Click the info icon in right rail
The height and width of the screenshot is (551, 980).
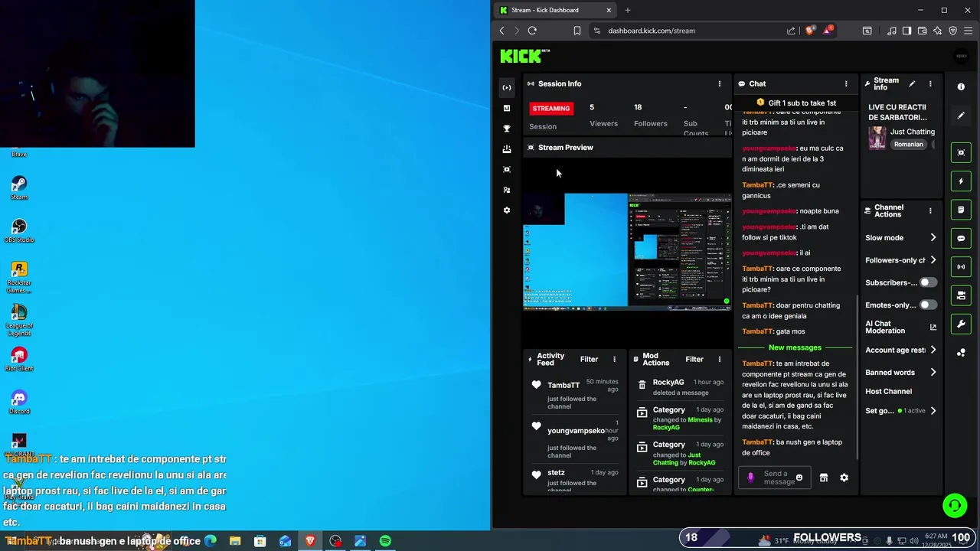coord(961,87)
